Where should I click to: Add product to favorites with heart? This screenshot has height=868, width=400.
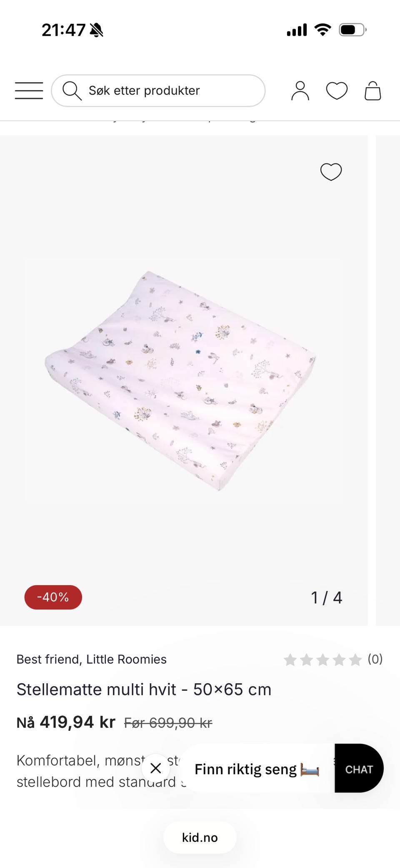point(331,171)
